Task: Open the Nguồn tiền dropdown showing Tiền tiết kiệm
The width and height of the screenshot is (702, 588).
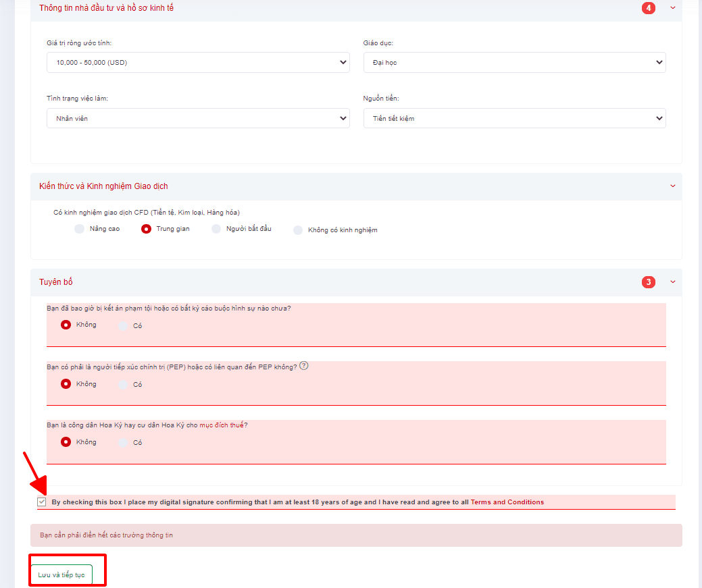Action: tap(514, 118)
